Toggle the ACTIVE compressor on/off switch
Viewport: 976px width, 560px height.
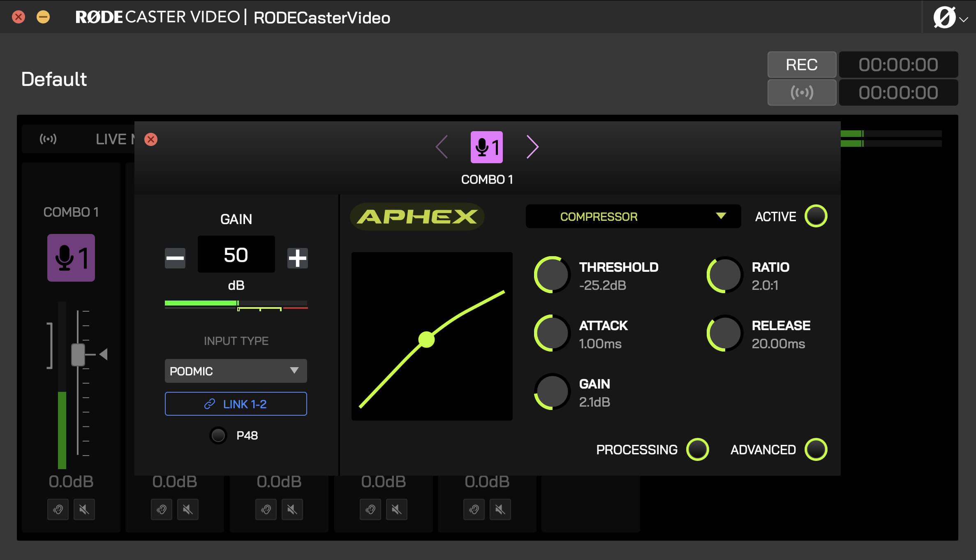[x=817, y=216]
